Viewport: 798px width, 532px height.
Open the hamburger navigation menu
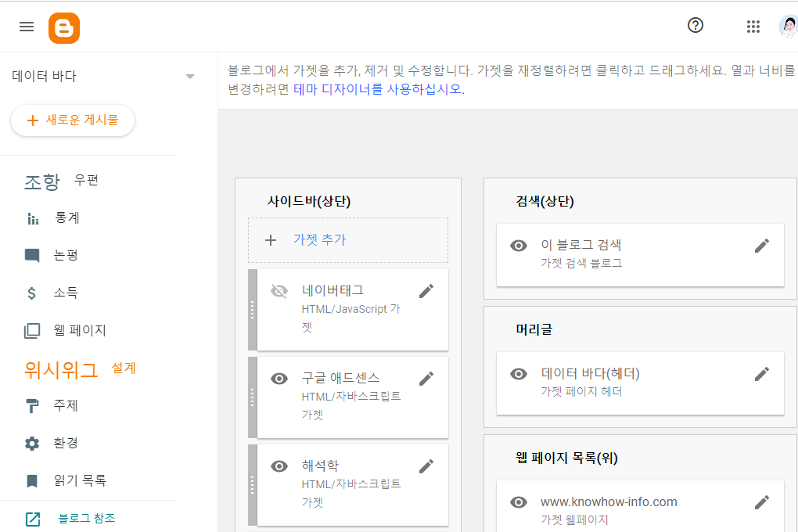point(26,26)
